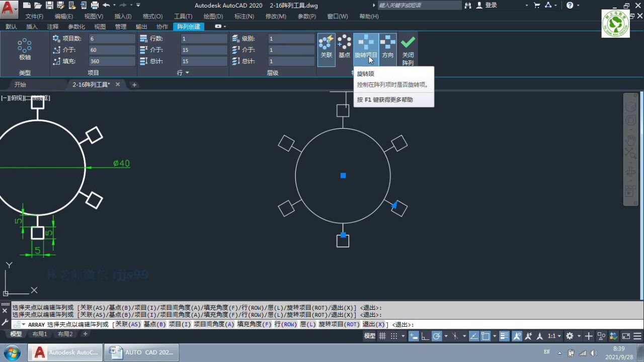Click the Undo arrow in quick access toolbar
This screenshot has width=644, height=362.
coord(106,5)
